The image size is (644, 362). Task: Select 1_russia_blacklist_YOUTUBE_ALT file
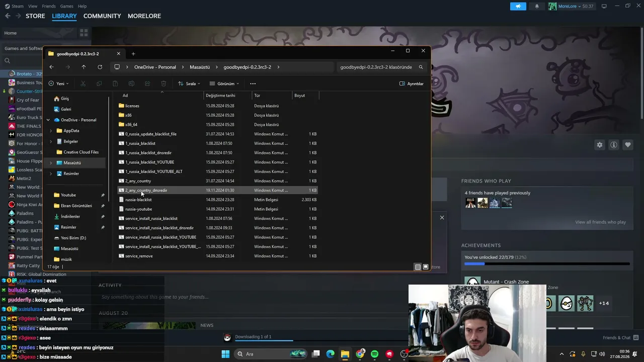(x=217, y=171)
